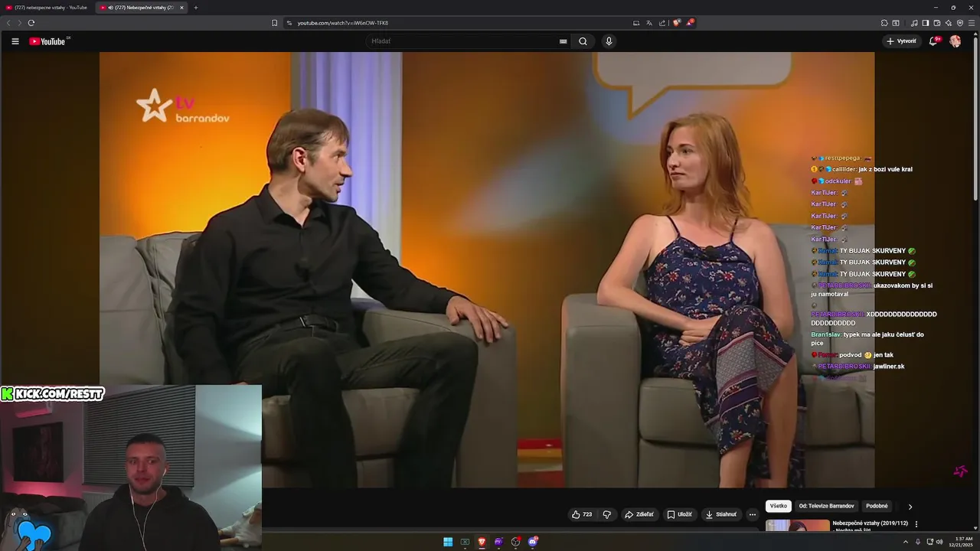Viewport: 980px width, 551px height.
Task: Save the video with Uložiť
Action: tap(679, 514)
